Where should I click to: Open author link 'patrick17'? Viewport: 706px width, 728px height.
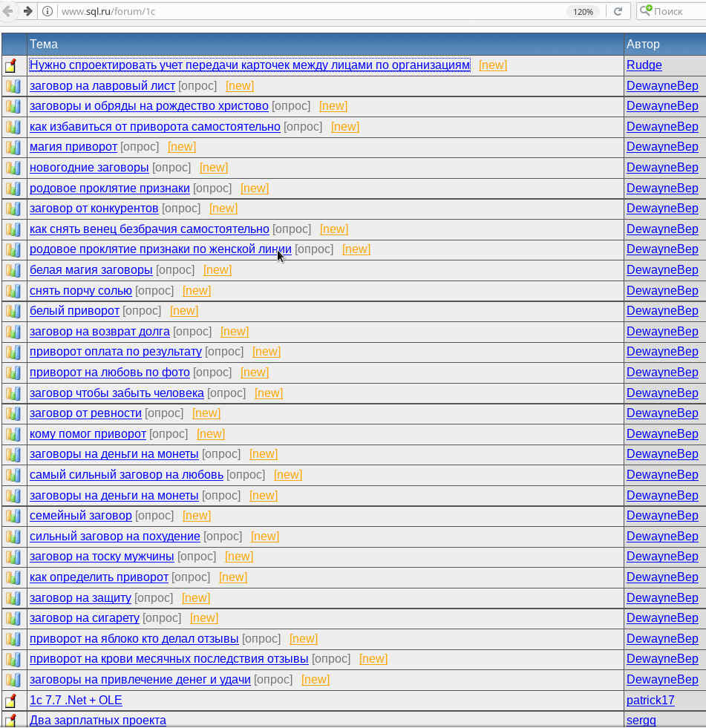[x=650, y=701]
